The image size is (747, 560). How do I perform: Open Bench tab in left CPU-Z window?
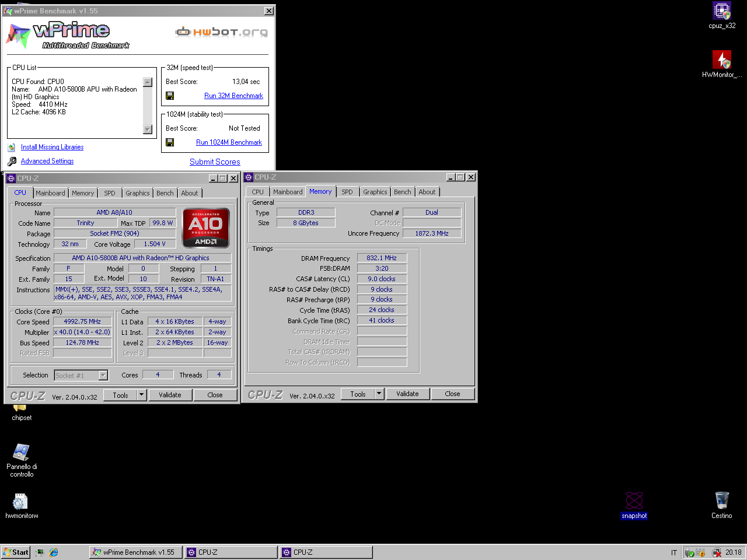165,193
